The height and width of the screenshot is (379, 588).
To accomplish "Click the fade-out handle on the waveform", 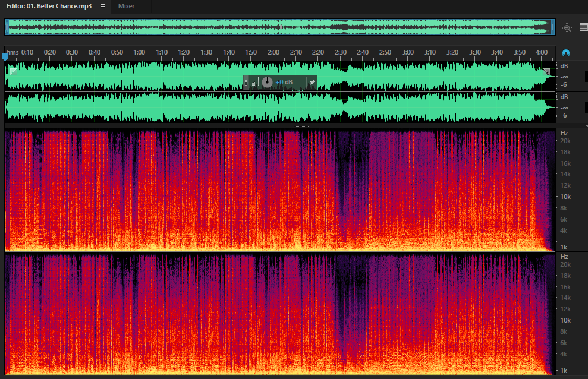I will (x=546, y=71).
